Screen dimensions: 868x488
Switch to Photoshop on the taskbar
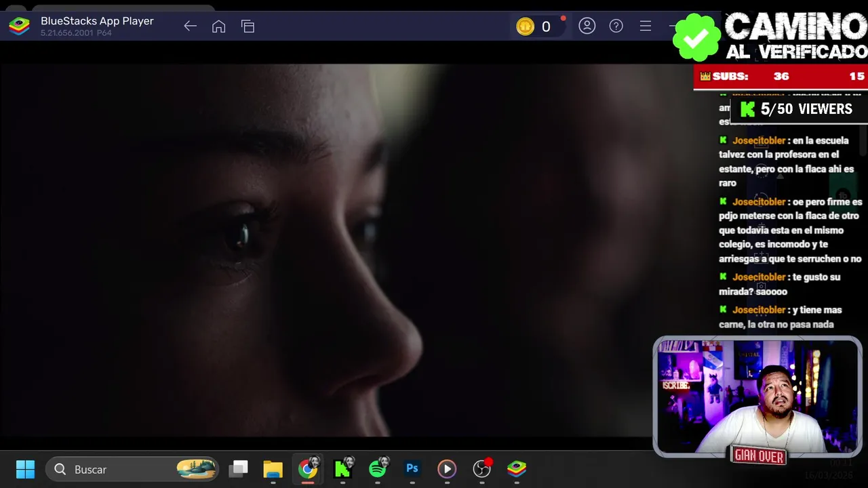[x=412, y=468]
